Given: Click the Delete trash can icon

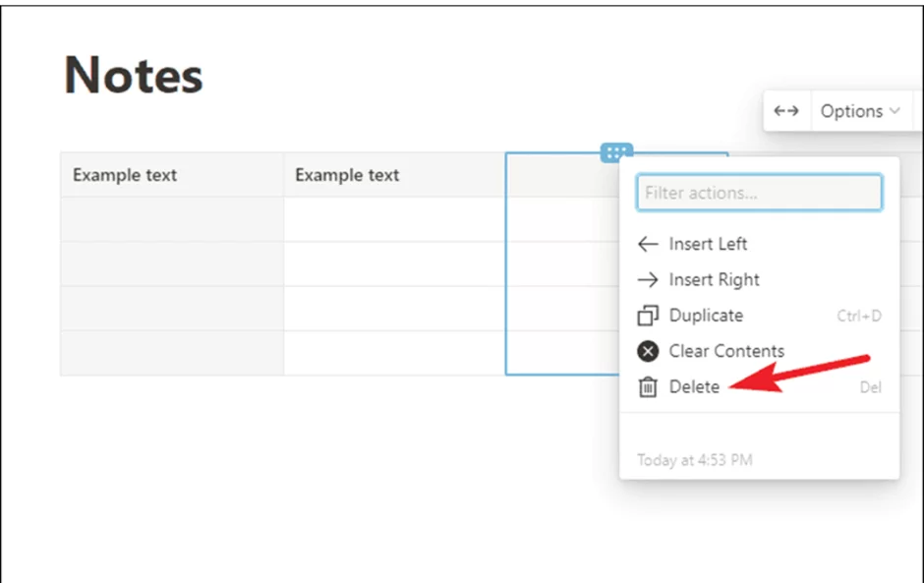Looking at the screenshot, I should point(648,387).
